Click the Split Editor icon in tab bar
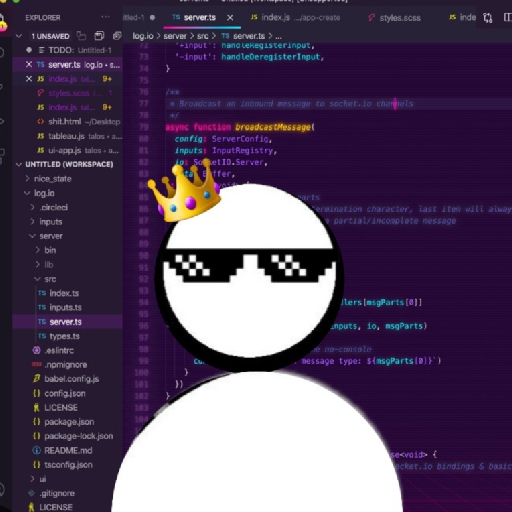The image size is (512, 512). click(508, 18)
